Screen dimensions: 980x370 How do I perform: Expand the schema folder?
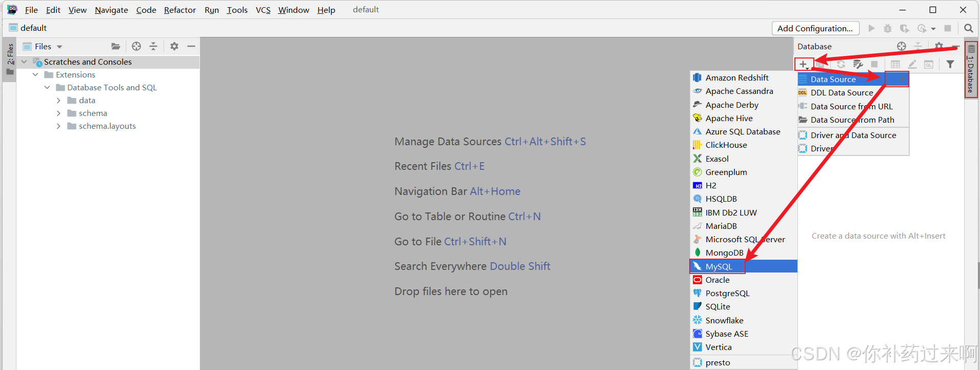pos(58,113)
